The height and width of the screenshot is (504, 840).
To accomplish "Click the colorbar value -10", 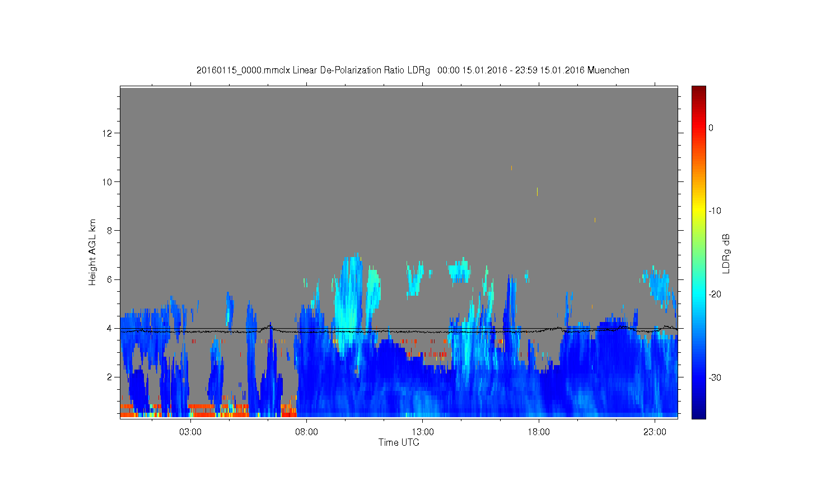I will 715,211.
